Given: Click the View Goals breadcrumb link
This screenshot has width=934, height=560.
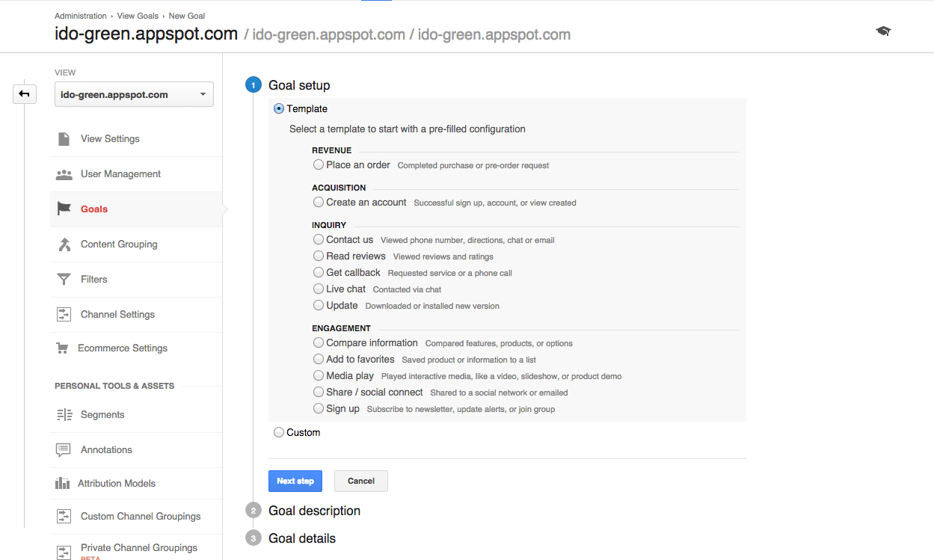Looking at the screenshot, I should click(x=138, y=16).
